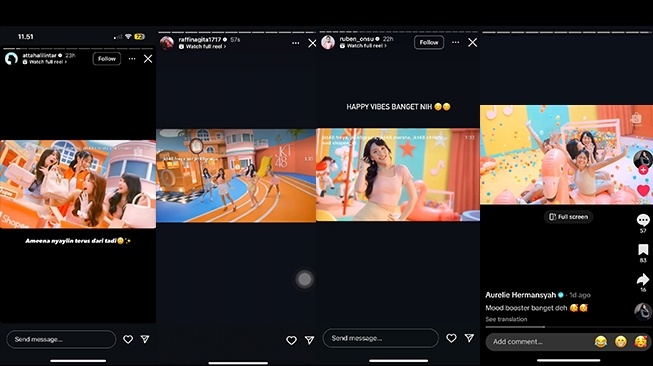
Task: Tap raffinagita1717 username
Action: [x=200, y=40]
